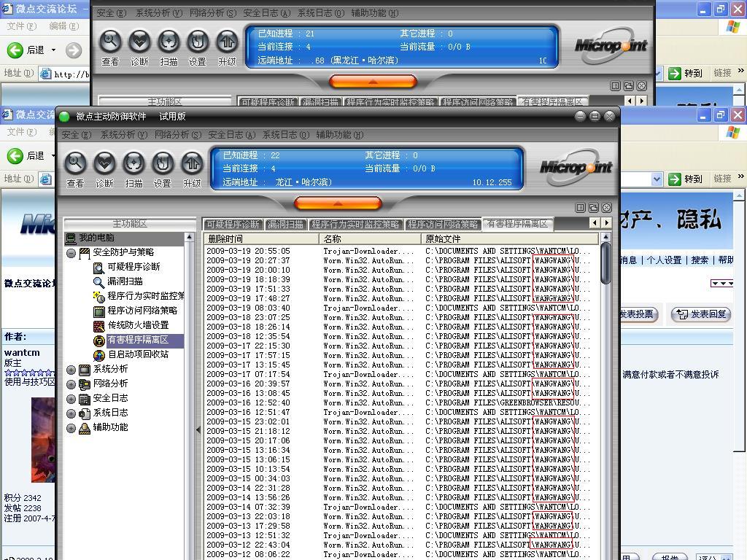Click the list-view icon above the front window tabs
The height and width of the screenshot is (560, 747).
click(580, 208)
